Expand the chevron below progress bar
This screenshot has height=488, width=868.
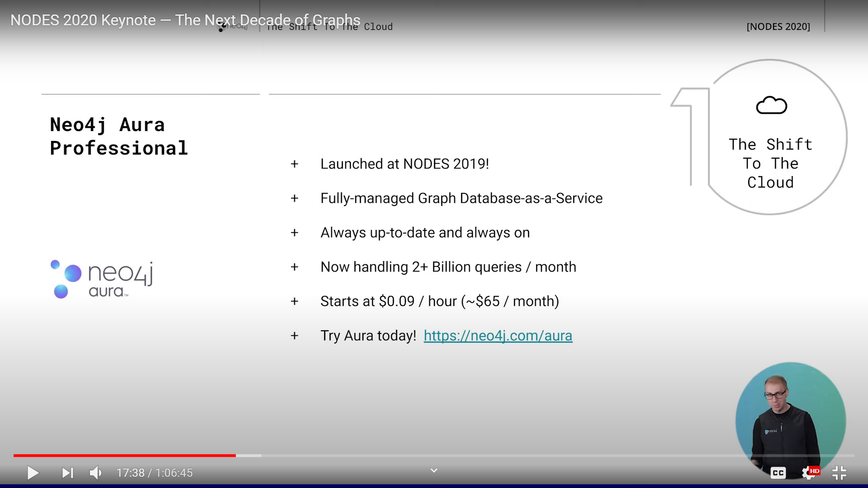(434, 470)
